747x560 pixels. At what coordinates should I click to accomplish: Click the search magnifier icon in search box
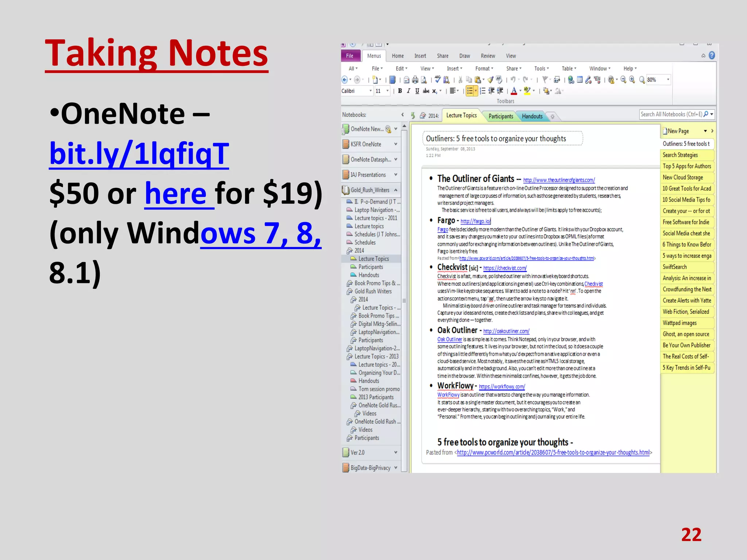point(706,114)
